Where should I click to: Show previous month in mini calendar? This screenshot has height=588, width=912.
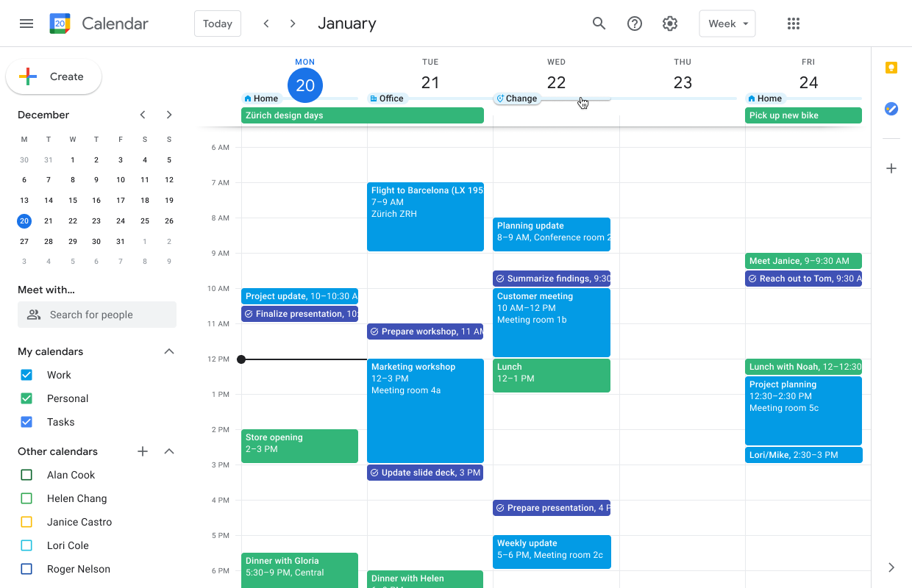point(143,115)
